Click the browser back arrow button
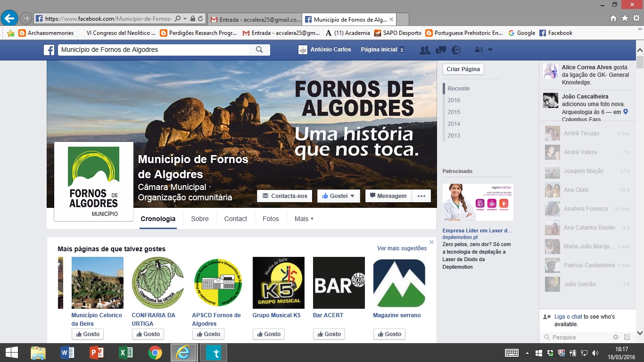The width and height of the screenshot is (644, 362). point(9,18)
